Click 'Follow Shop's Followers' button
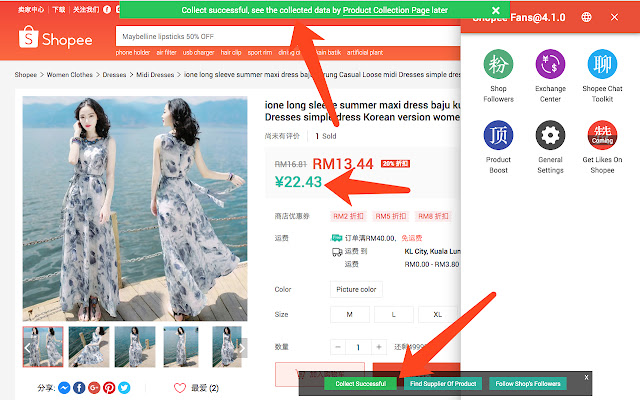This screenshot has width=640, height=400. point(528,384)
